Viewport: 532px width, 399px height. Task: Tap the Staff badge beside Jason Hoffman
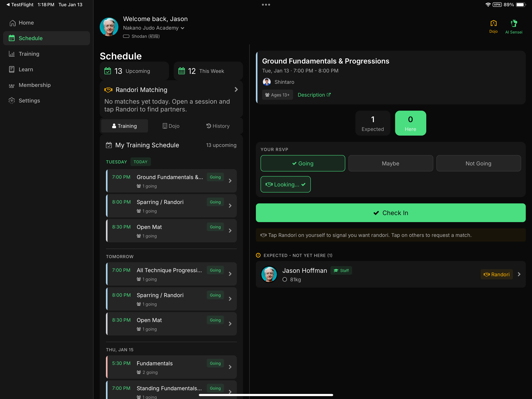pyautogui.click(x=341, y=270)
